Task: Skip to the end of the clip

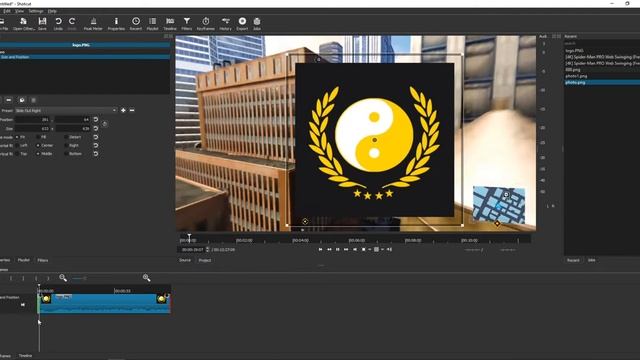Action: [355, 249]
